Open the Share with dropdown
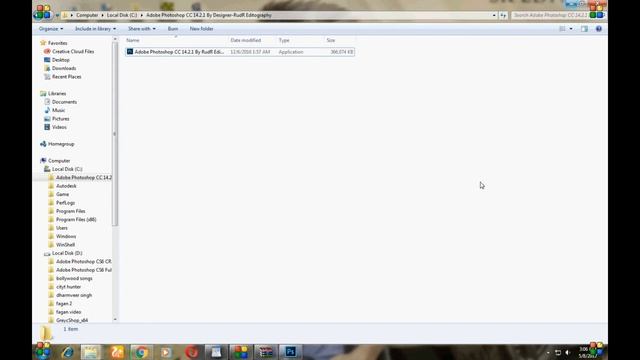Screen dimensions: 640x360 pyautogui.click(x=142, y=29)
